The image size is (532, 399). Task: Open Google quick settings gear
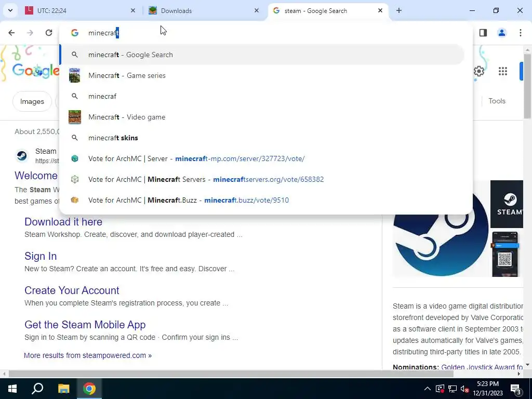[x=478, y=71]
